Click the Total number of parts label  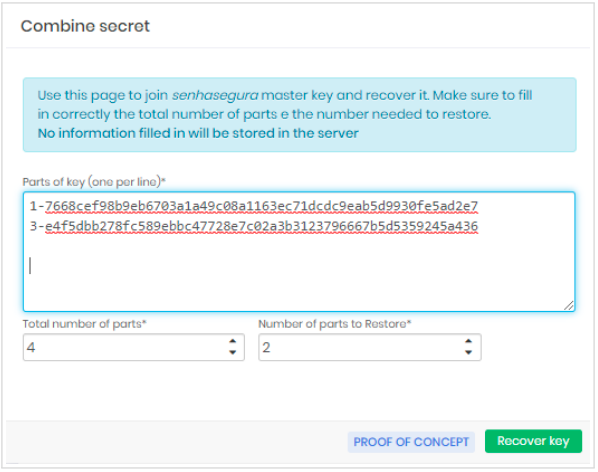coord(84,324)
